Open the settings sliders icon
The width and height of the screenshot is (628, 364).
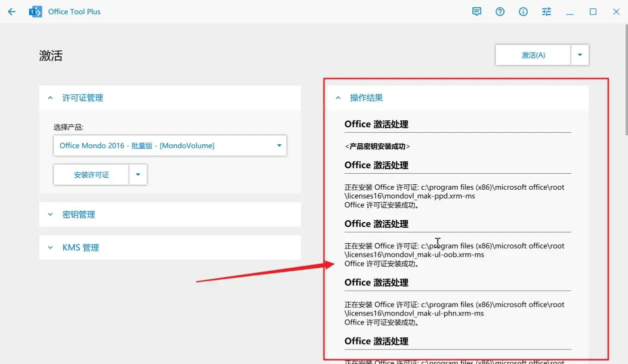coord(546,11)
